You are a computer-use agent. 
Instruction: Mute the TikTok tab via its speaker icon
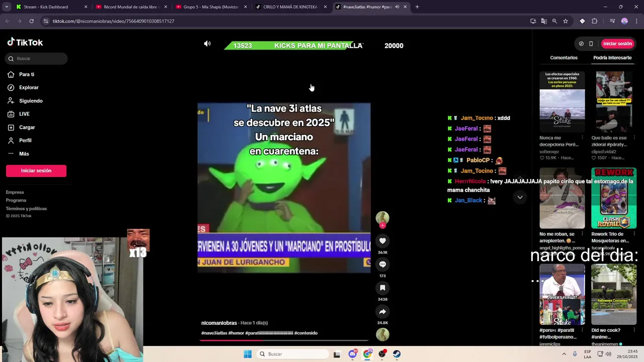pyautogui.click(x=397, y=7)
